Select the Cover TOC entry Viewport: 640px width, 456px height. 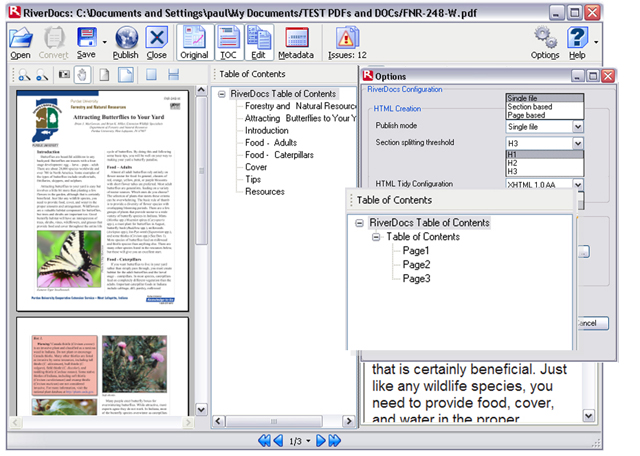pos(256,167)
